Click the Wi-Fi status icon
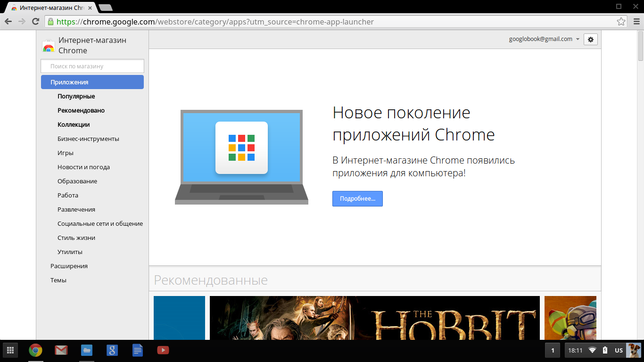Screen dimensions: 644x362 point(592,350)
